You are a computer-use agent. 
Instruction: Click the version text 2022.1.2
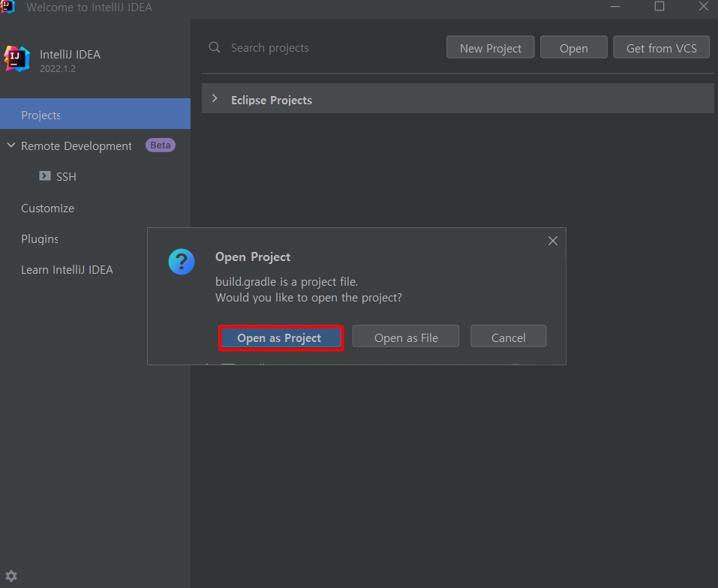coord(58,69)
